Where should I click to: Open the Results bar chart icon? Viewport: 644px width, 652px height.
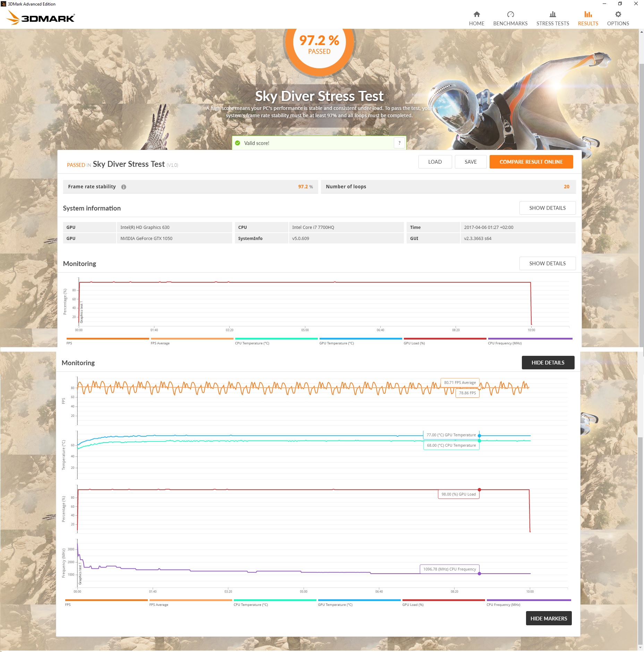(588, 14)
